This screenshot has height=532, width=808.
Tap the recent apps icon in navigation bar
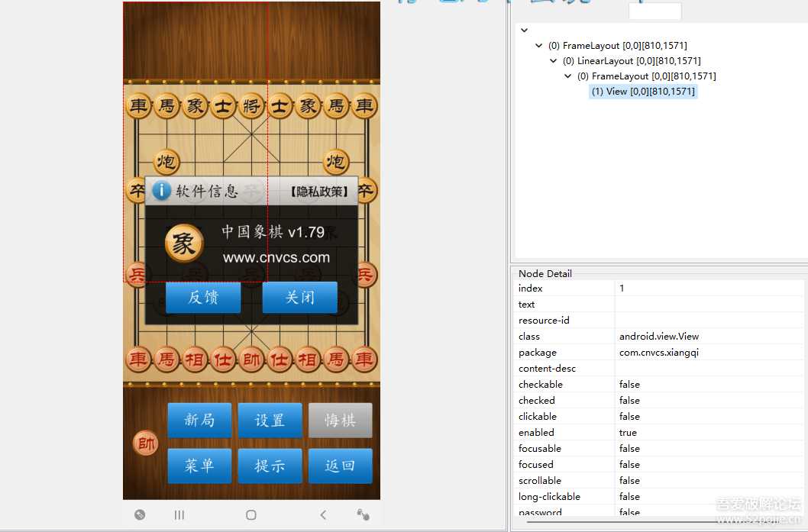click(x=179, y=514)
